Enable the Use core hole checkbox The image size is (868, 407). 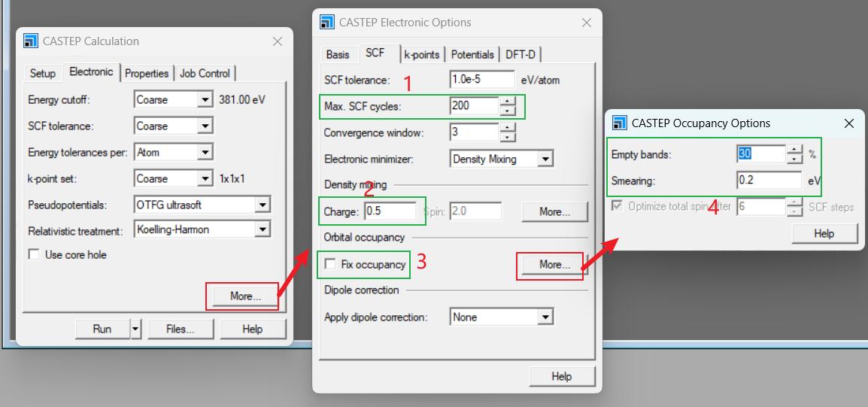pos(35,255)
